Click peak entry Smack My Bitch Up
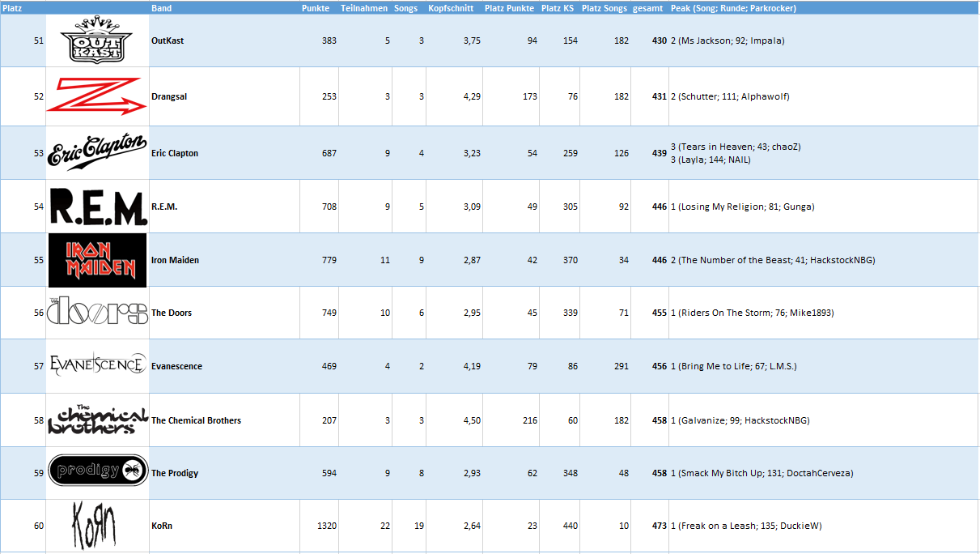980x554 pixels. pos(762,473)
